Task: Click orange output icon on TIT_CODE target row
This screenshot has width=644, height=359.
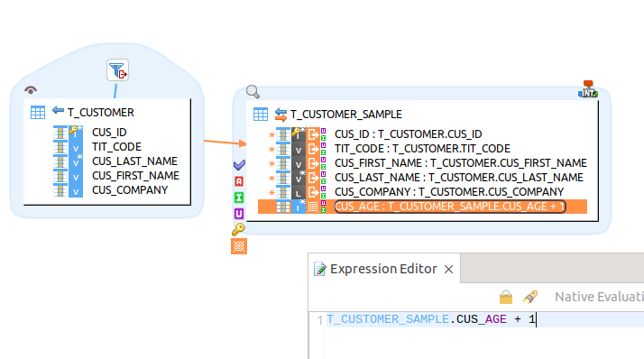Action: [x=313, y=149]
